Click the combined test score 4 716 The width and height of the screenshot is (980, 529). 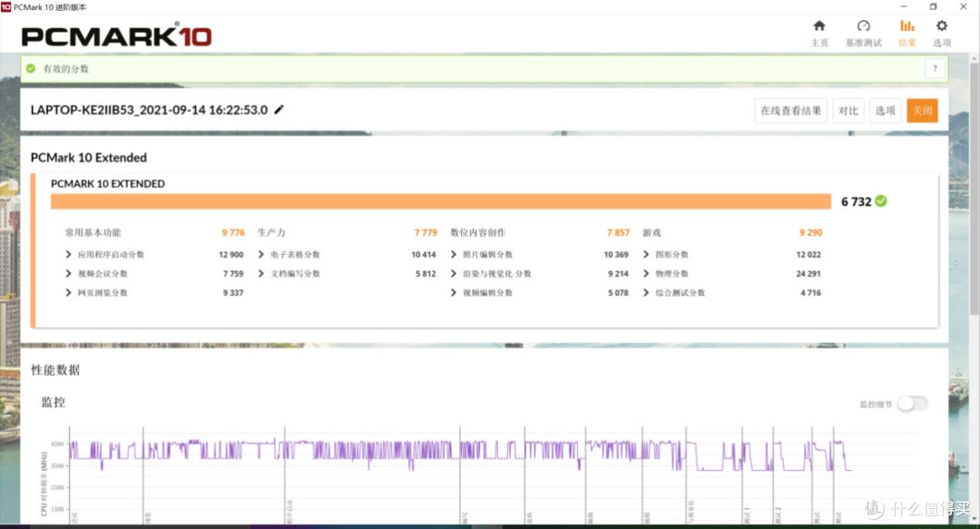point(810,293)
